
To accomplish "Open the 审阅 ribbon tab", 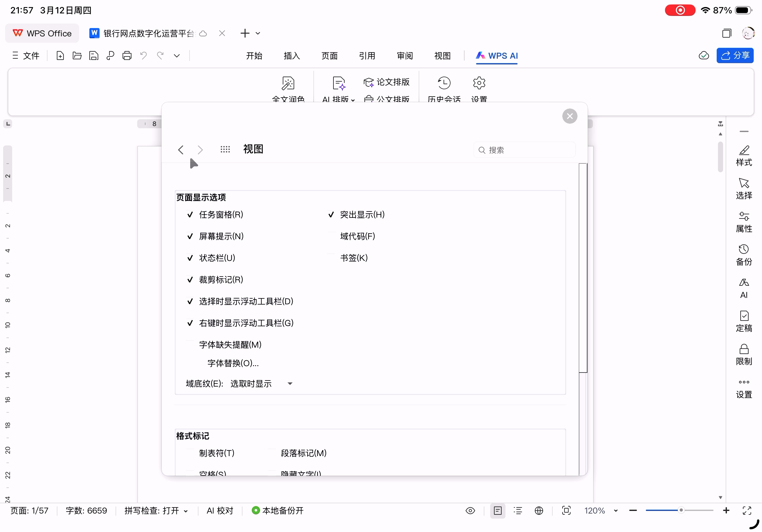I will point(405,55).
